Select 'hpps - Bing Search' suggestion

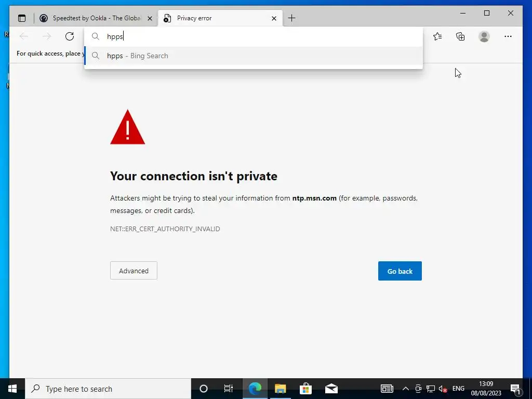click(x=254, y=56)
